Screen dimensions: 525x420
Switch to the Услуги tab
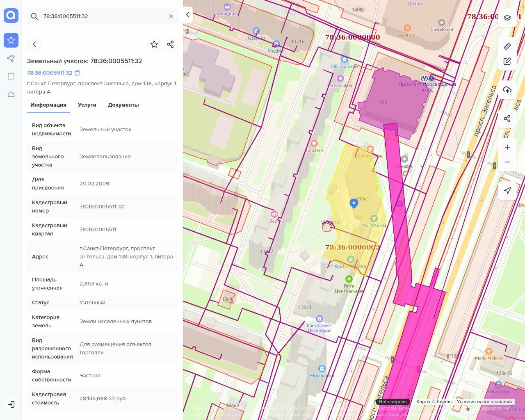tap(87, 105)
